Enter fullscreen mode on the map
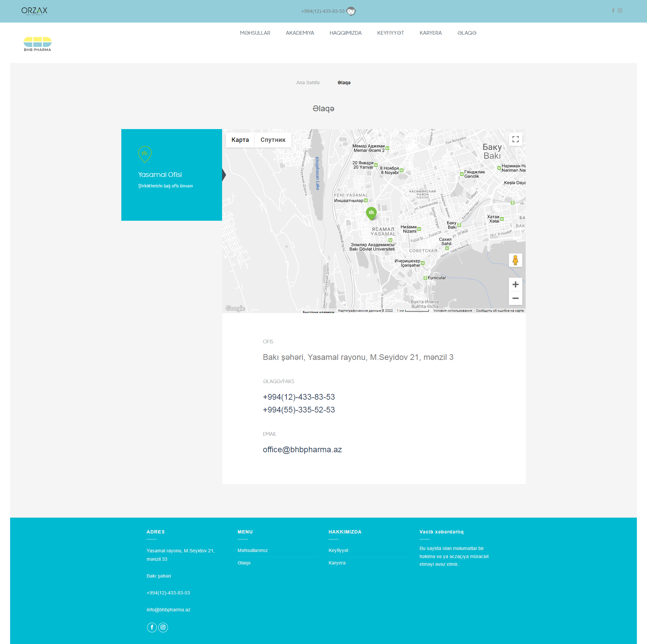The height and width of the screenshot is (644, 647). (515, 139)
